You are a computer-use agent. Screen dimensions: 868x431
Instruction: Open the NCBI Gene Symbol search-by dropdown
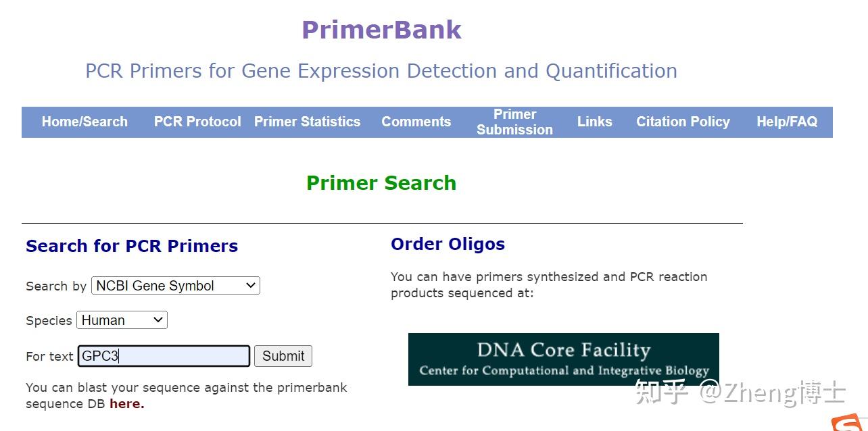175,285
